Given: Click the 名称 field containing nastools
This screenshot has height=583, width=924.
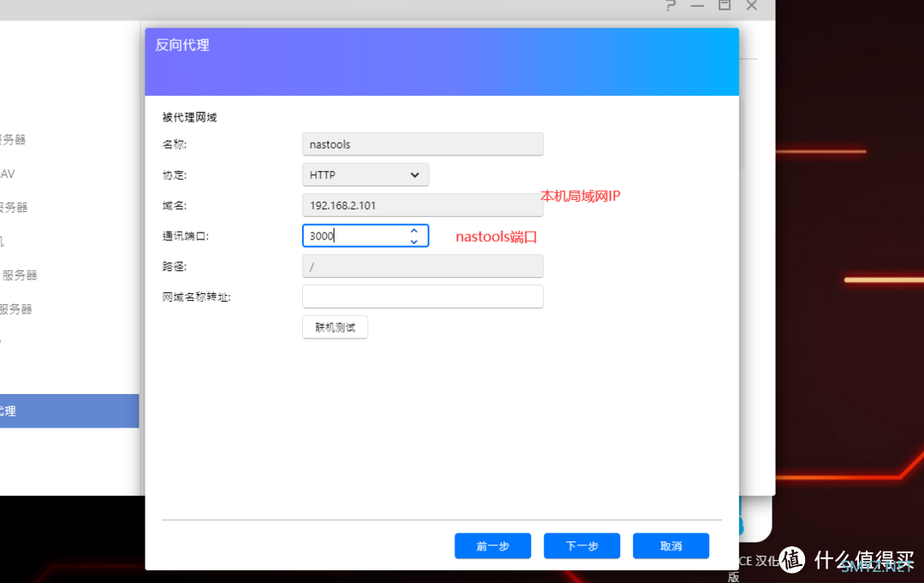Looking at the screenshot, I should [x=422, y=144].
